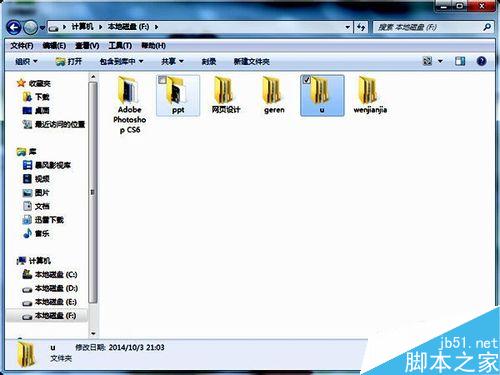Click the drive icon in the address bar

tap(53, 28)
